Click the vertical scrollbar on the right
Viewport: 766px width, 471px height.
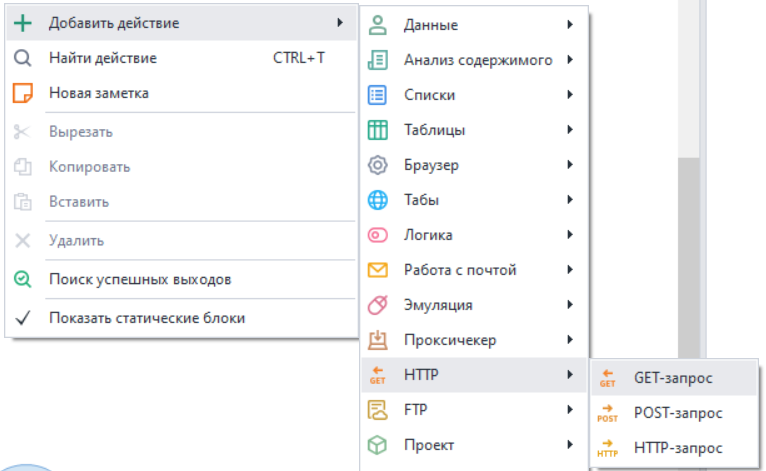point(689,250)
